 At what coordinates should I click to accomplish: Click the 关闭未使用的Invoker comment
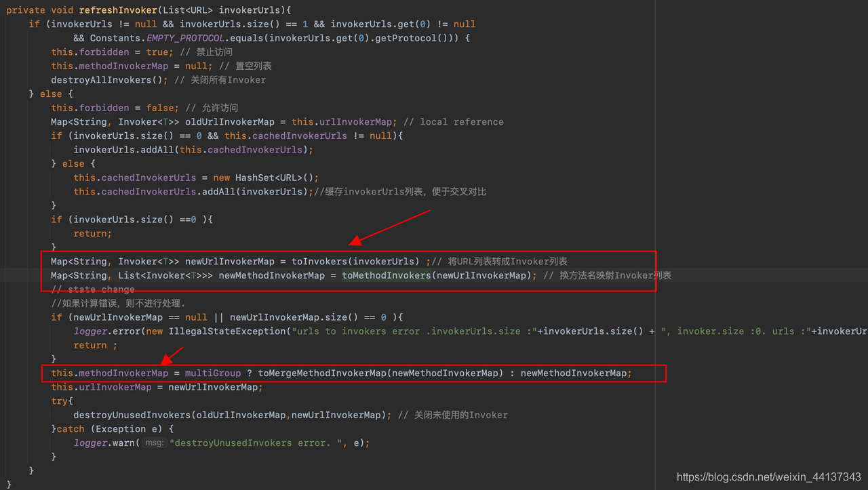pos(453,415)
